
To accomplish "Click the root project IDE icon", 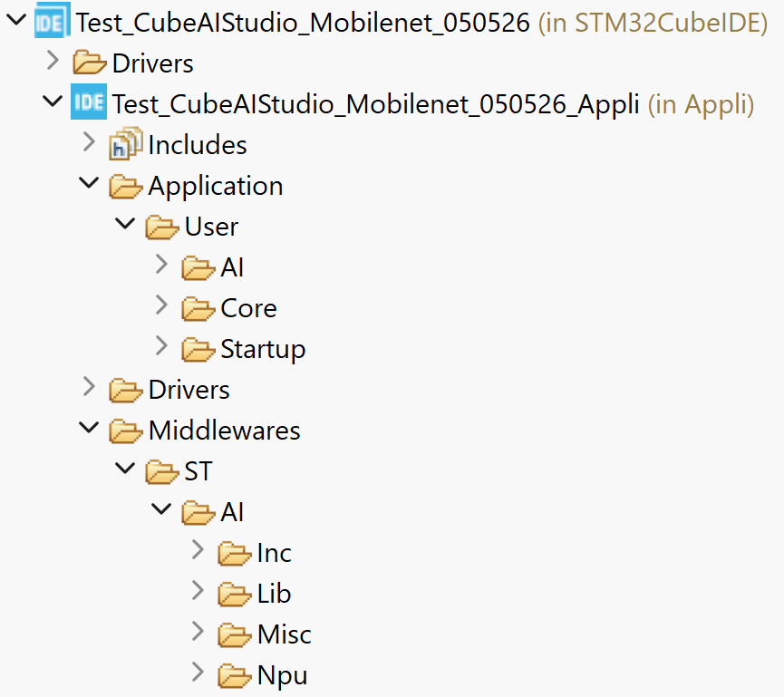I will tap(52, 21).
